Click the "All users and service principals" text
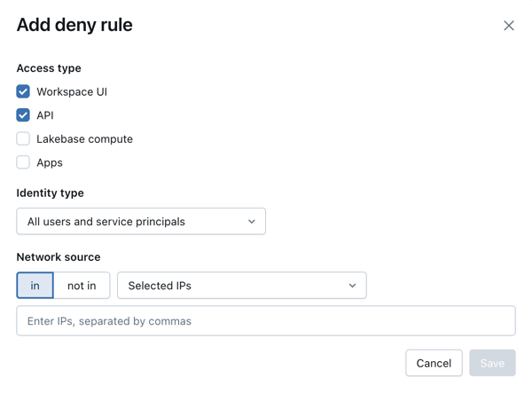 point(106,222)
